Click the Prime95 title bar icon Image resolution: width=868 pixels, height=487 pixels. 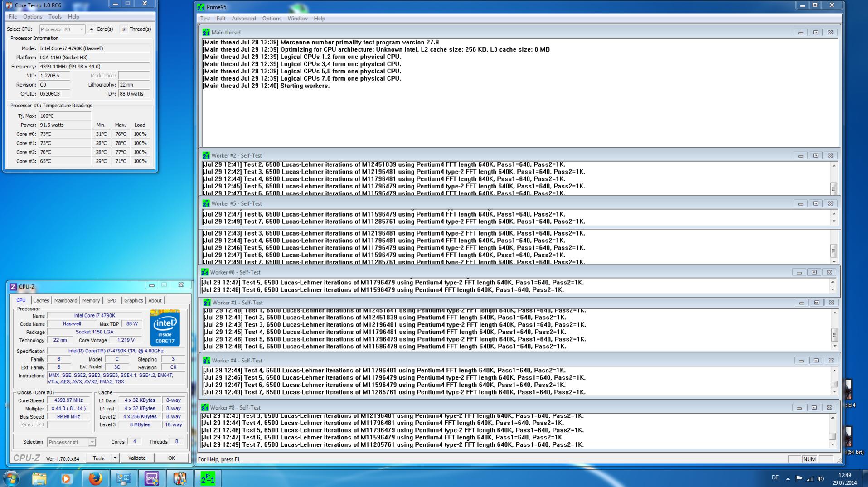[x=201, y=7]
